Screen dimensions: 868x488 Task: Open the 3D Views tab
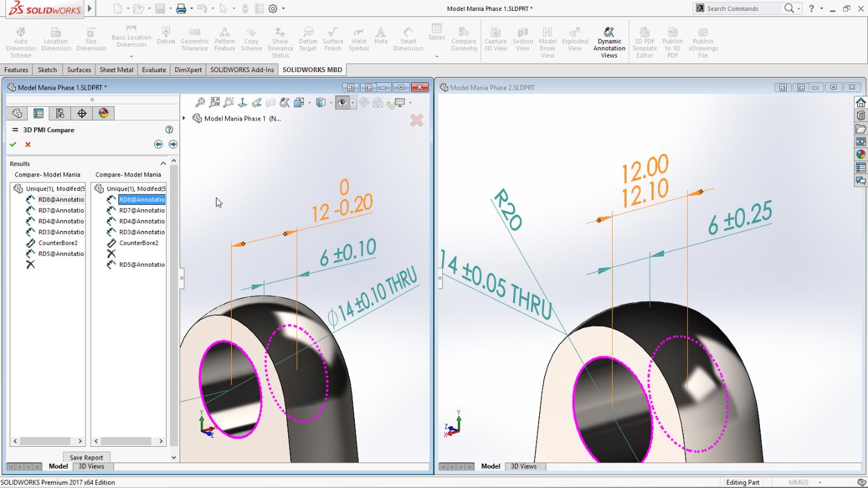91,466
